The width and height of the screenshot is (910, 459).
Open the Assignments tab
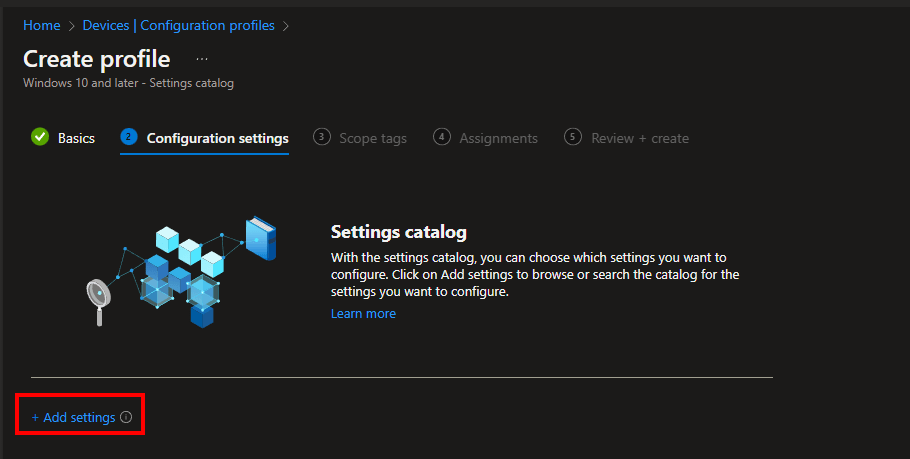pos(498,138)
